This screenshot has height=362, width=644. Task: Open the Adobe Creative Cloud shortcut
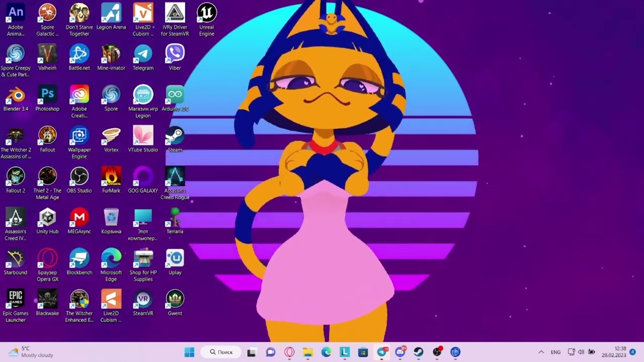79,102
